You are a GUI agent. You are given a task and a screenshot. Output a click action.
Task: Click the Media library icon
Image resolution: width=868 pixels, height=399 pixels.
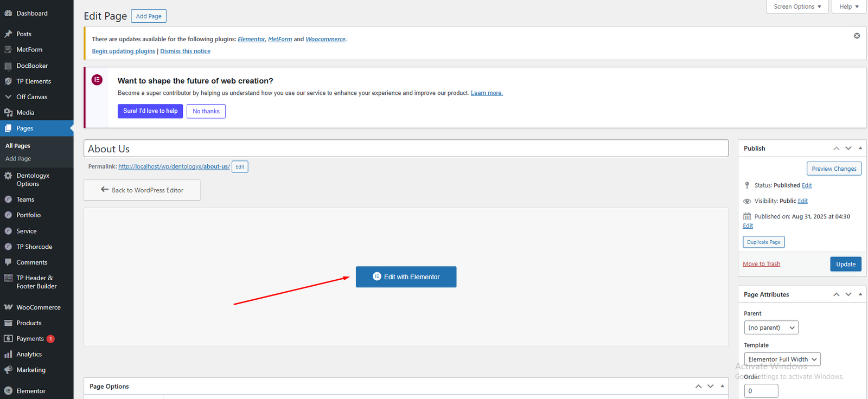click(8, 113)
